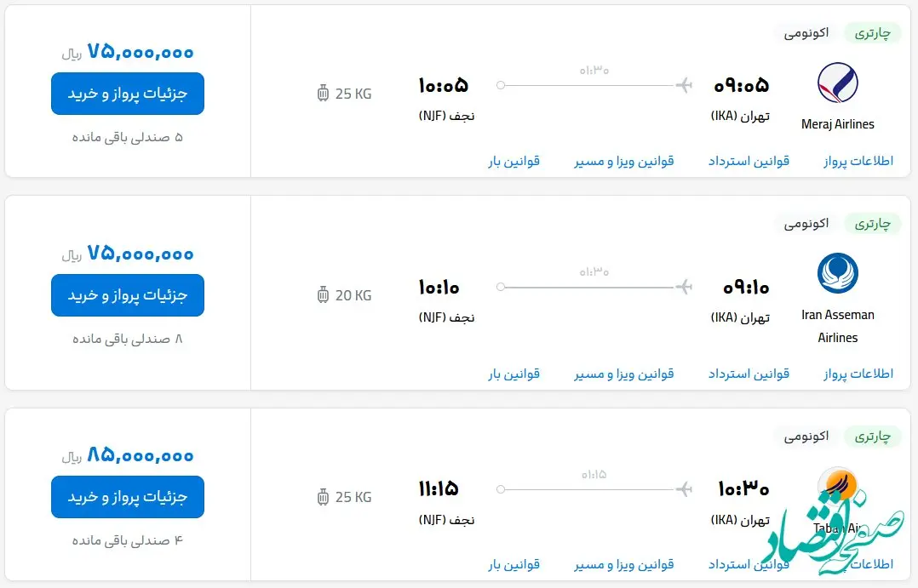Click the Iran Asseman Airlines logo

click(838, 274)
